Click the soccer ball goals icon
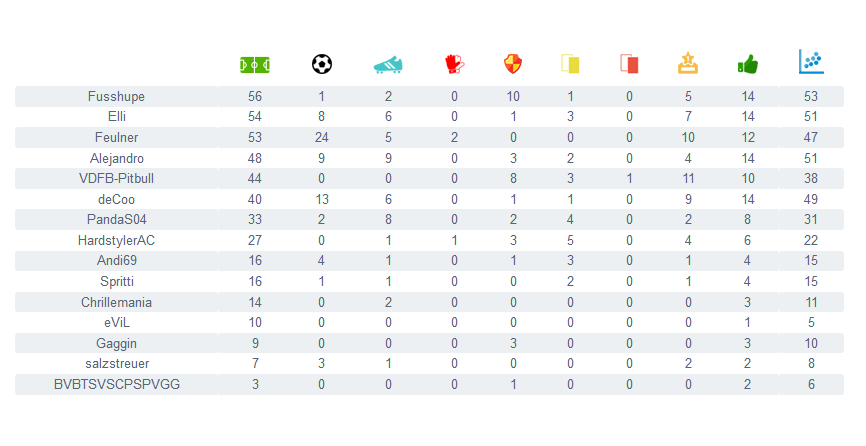The height and width of the screenshot is (446, 866). click(321, 64)
